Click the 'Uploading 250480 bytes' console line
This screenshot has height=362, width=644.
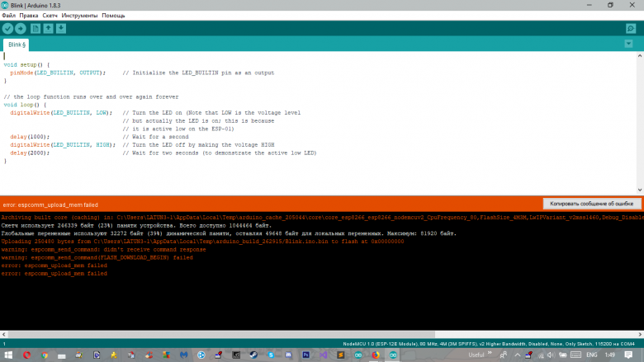tap(202, 242)
